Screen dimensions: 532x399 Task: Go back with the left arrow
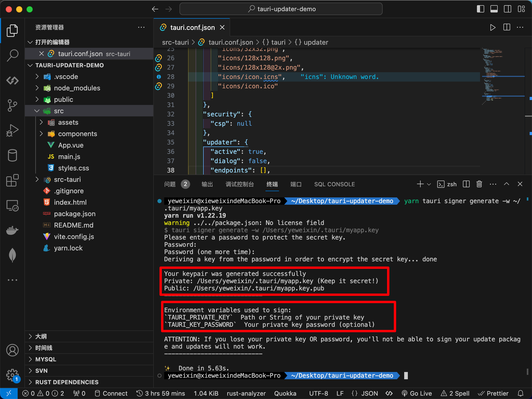(155, 9)
